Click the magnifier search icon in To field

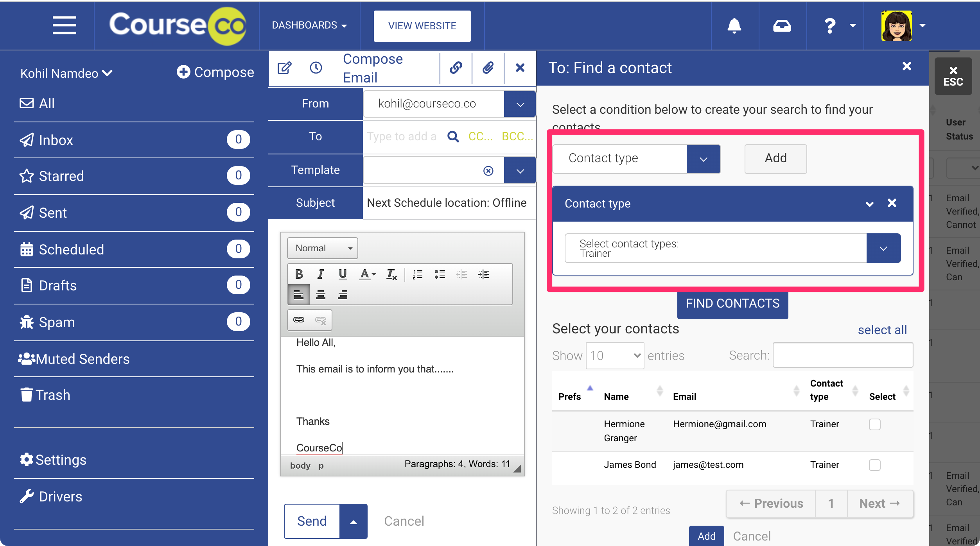453,136
